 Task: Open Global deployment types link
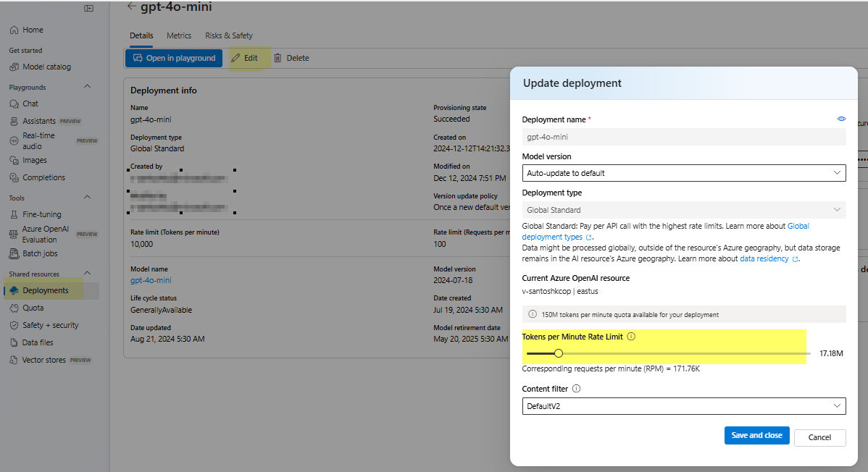665,232
